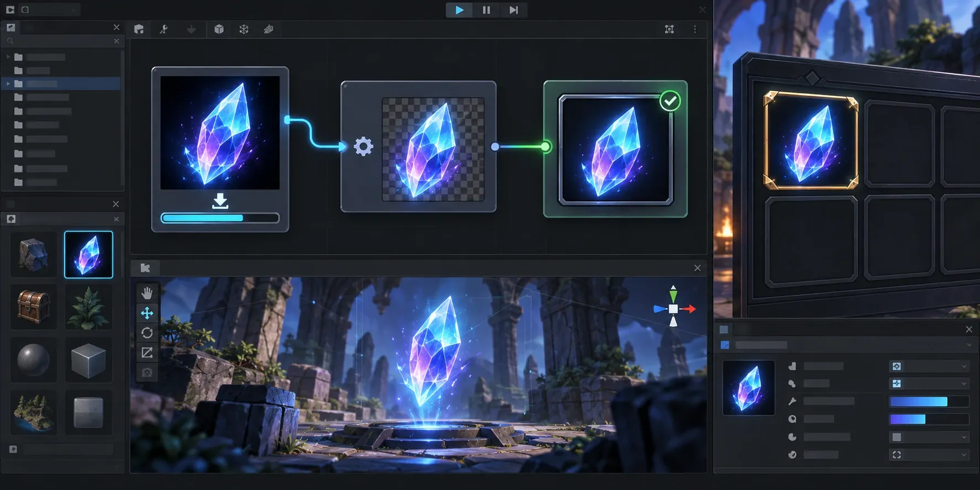Image resolution: width=980 pixels, height=490 pixels.
Task: Click the viewport orientation gizmo
Action: [673, 307]
